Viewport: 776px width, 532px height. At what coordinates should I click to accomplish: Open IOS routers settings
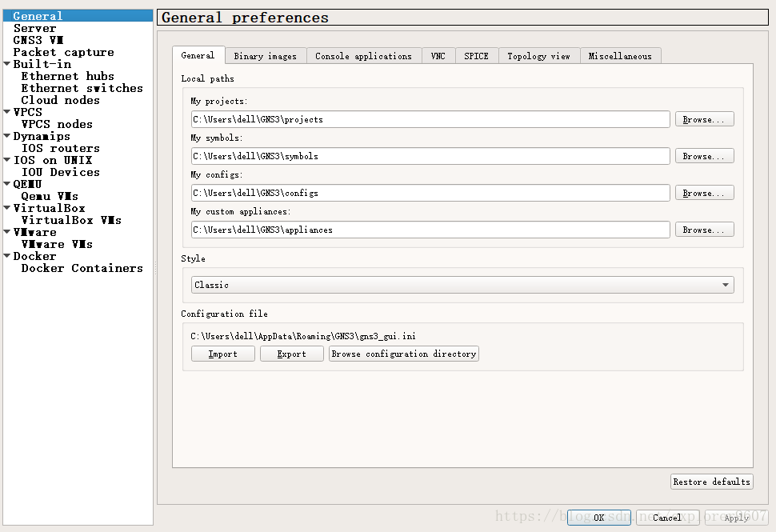[x=60, y=149]
